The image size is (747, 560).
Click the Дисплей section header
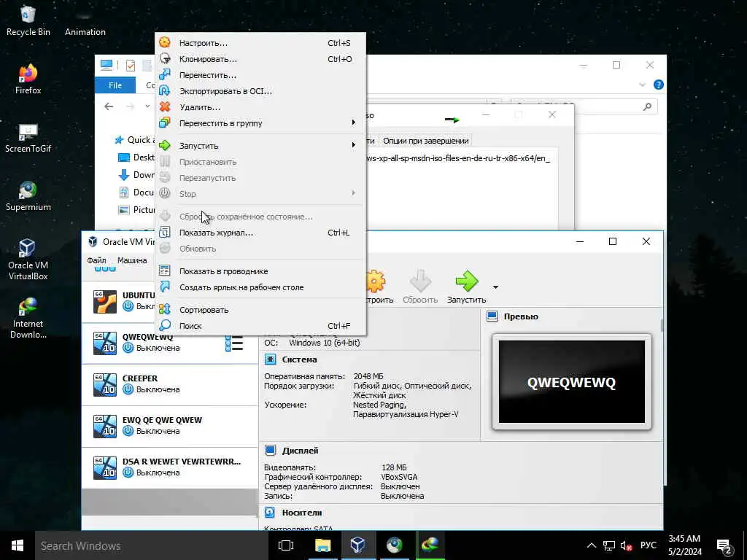[300, 451]
